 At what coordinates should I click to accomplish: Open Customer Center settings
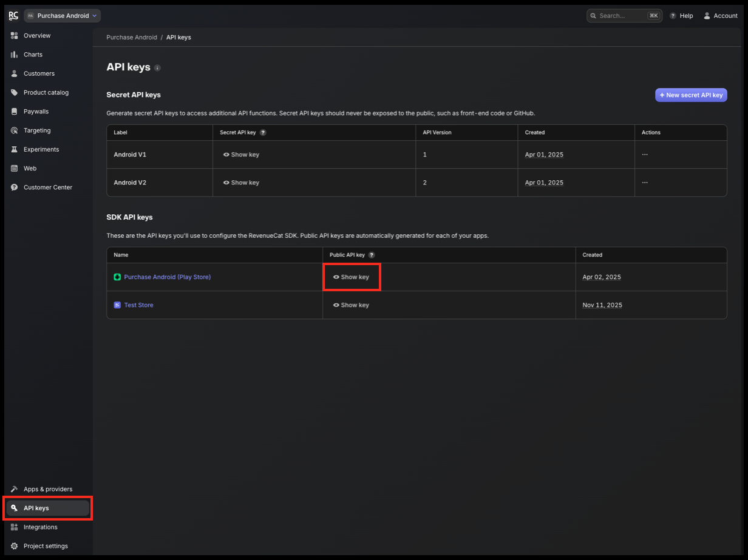tap(48, 187)
